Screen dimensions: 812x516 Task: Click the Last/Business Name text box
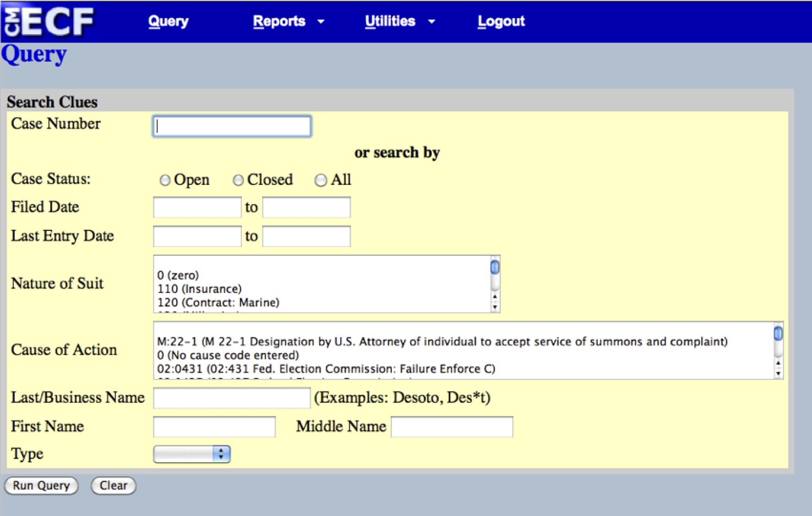232,398
